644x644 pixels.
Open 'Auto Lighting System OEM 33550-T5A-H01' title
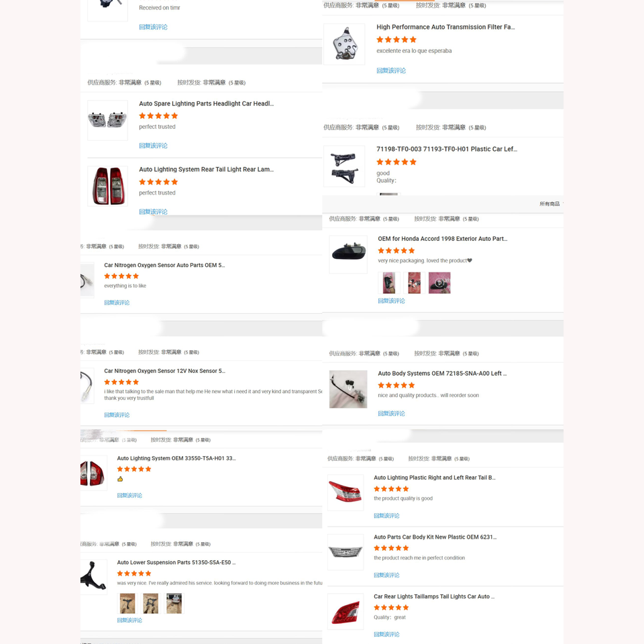(176, 458)
